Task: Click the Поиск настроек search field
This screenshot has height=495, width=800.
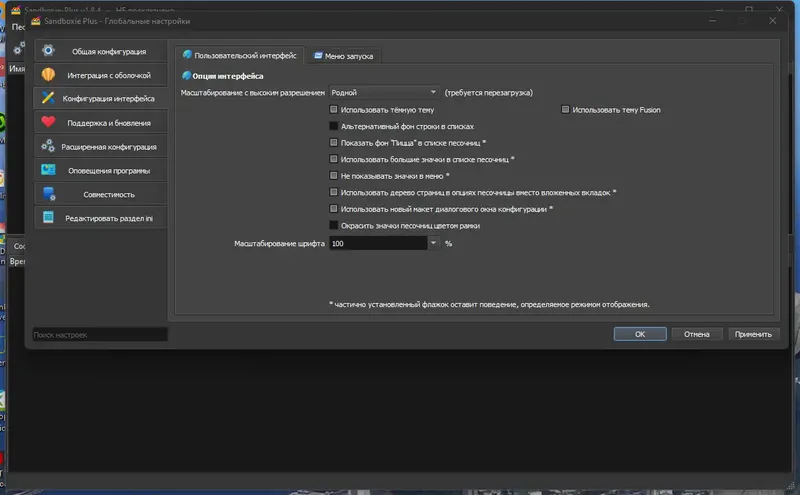Action: pyautogui.click(x=100, y=335)
